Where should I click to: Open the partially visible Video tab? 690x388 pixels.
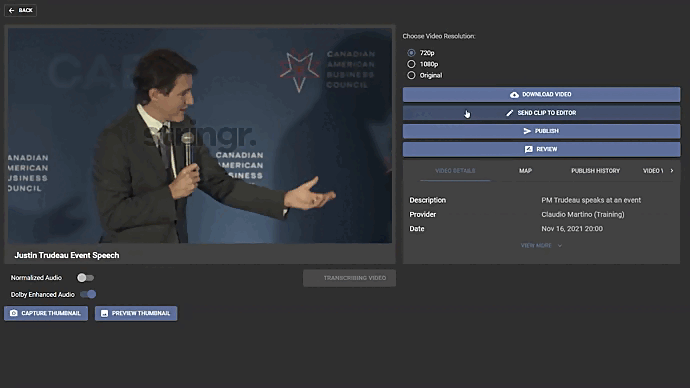point(653,171)
